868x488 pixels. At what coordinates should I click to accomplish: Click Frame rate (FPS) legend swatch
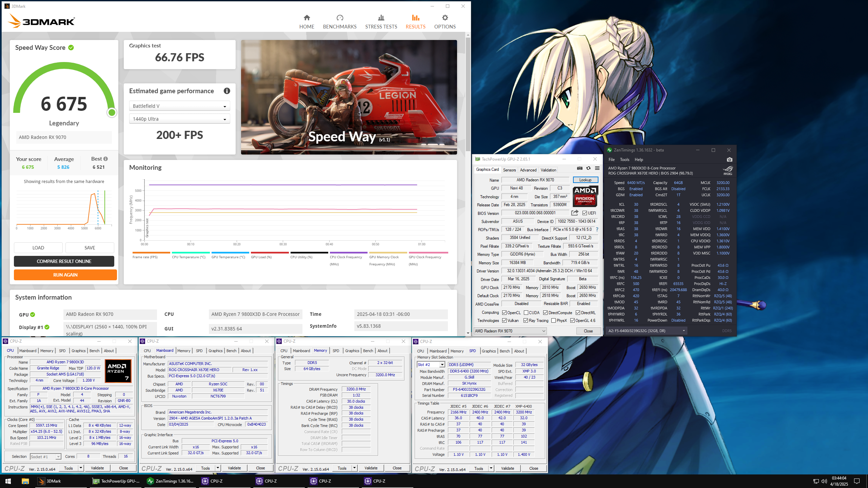[x=151, y=252]
